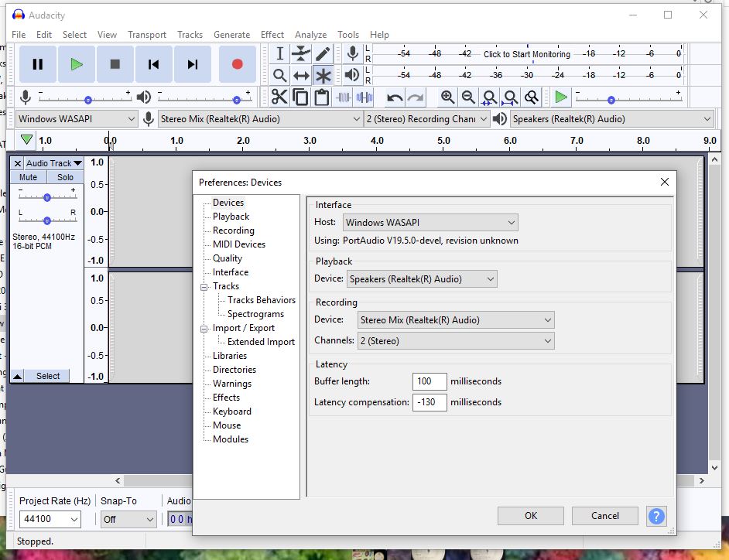Screen dimensions: 729x560
Task: Select the Multi-Tool asterisk icon
Action: [x=323, y=75]
